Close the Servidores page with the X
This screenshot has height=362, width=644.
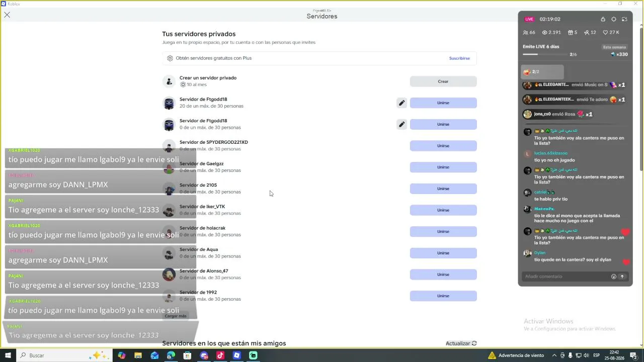click(x=7, y=15)
